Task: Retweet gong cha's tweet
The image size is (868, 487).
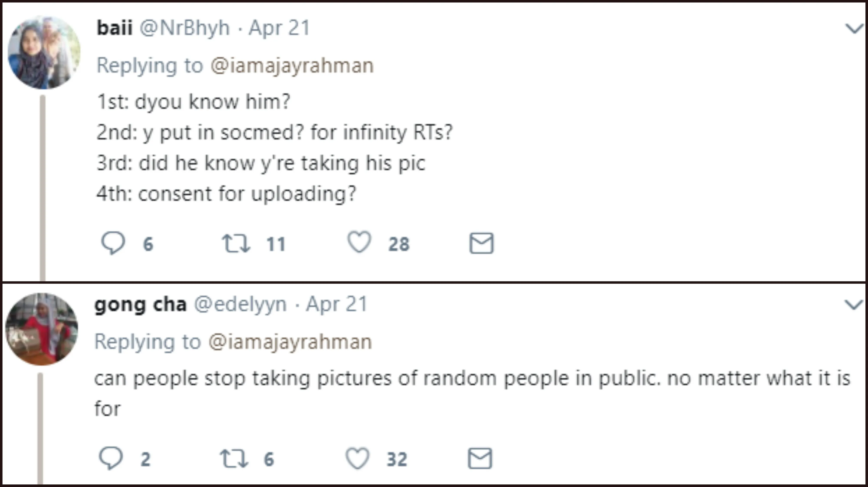Action: coord(234,459)
